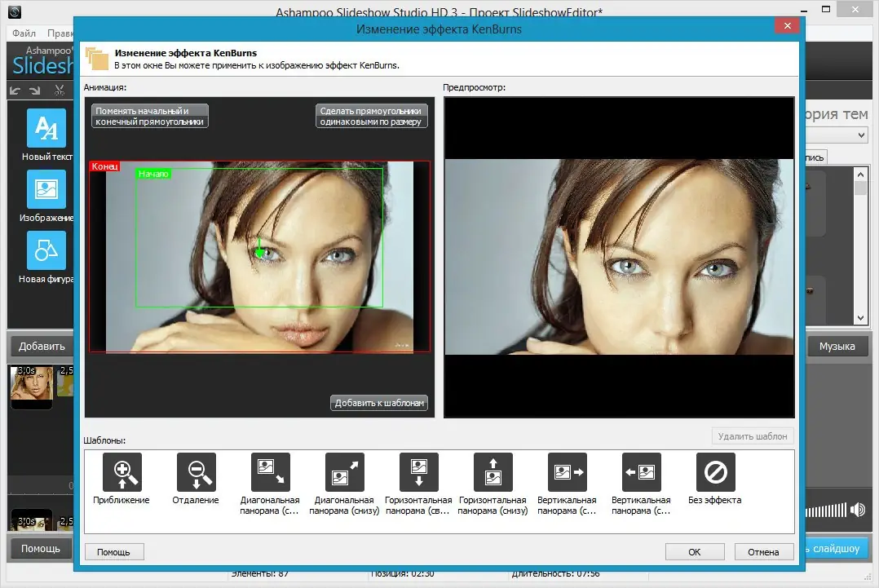The image size is (879, 588).
Task: Confirm dialog with OK button
Action: click(x=695, y=551)
